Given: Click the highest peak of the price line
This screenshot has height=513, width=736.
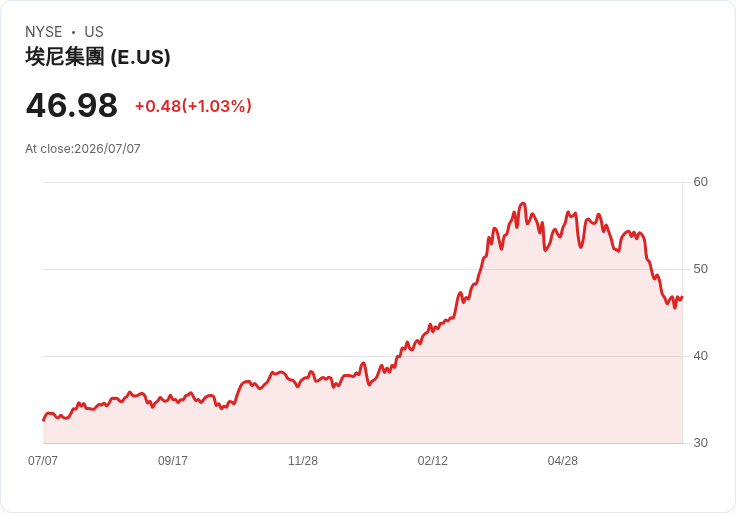Looking at the screenshot, I should coord(523,204).
